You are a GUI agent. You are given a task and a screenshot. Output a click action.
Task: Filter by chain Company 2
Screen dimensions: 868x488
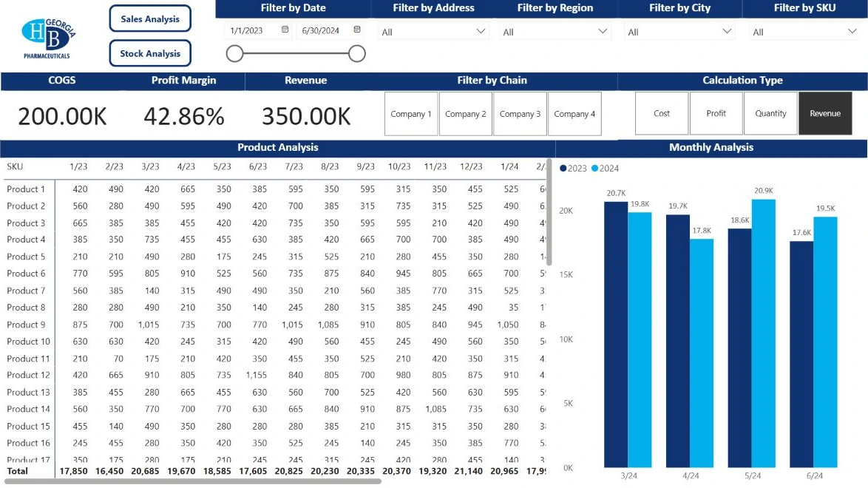pos(466,114)
